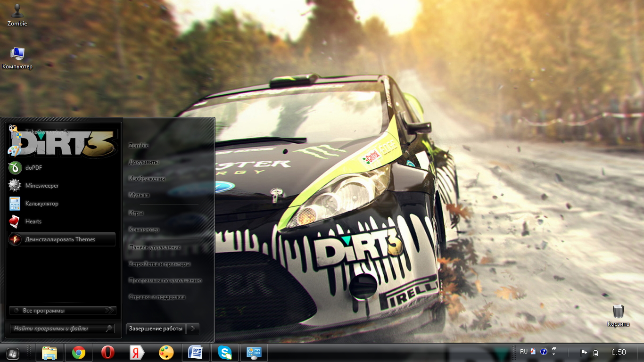Open Справка и поддержка link
This screenshot has width=644, height=362.
157,297
